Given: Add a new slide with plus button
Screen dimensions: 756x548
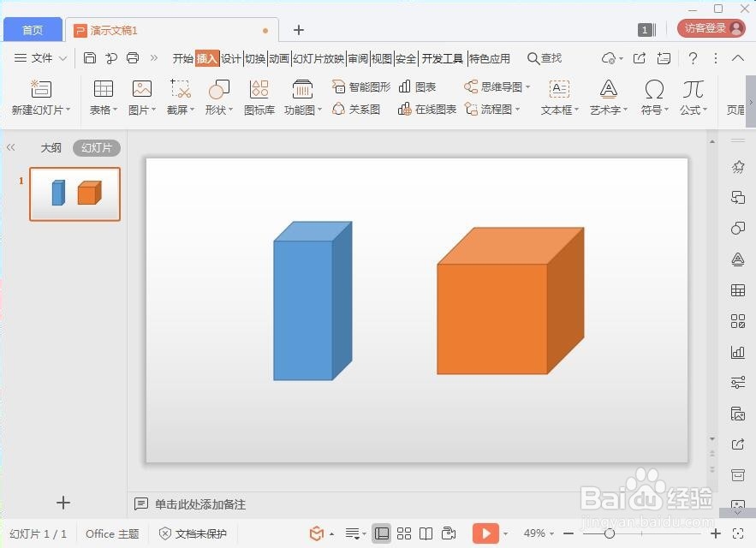Looking at the screenshot, I should [63, 503].
